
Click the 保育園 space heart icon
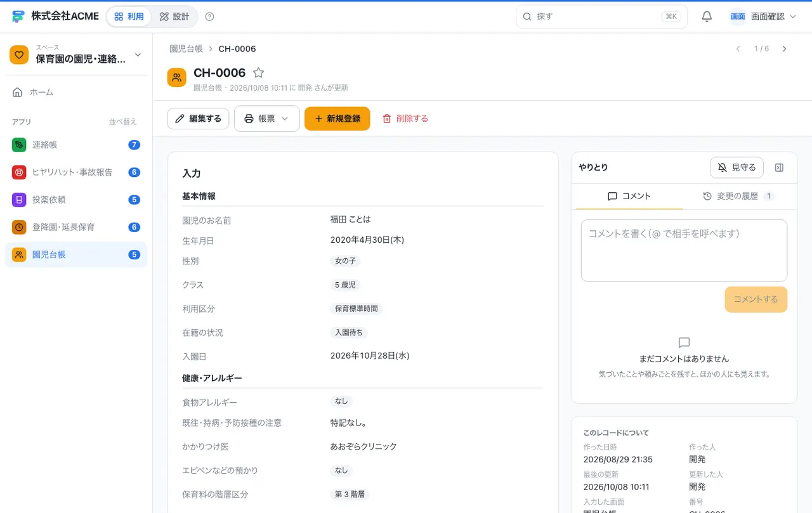(x=19, y=55)
